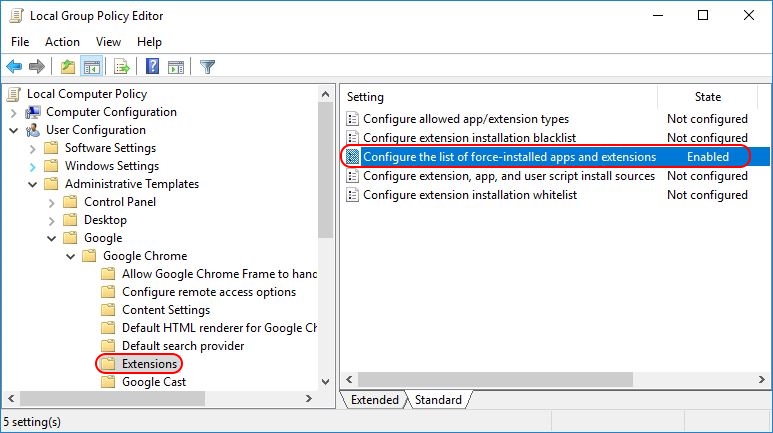Expand the Windows Settings node
Screen dimensions: 773x433
(33, 167)
